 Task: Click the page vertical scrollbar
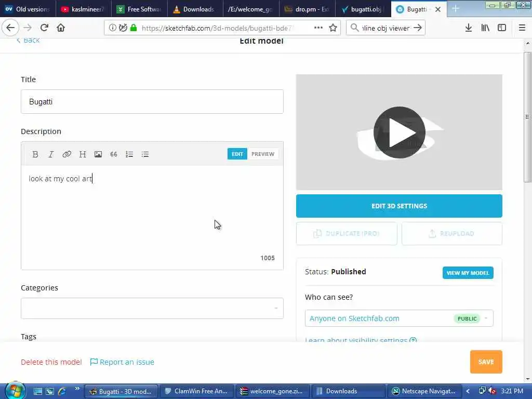tap(527, 117)
